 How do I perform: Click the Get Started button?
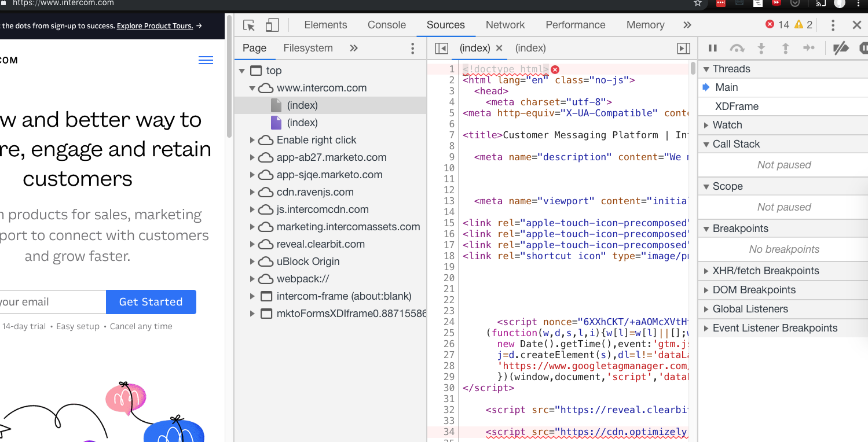click(151, 302)
